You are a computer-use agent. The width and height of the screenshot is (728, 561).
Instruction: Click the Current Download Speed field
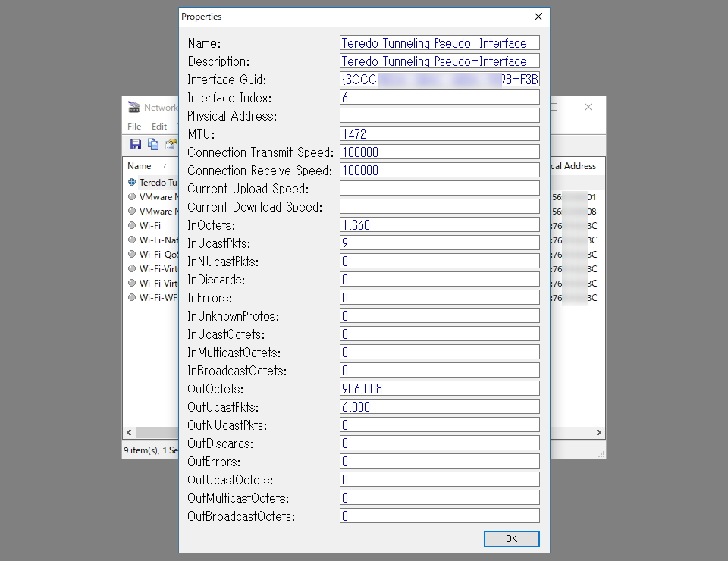tap(440, 206)
